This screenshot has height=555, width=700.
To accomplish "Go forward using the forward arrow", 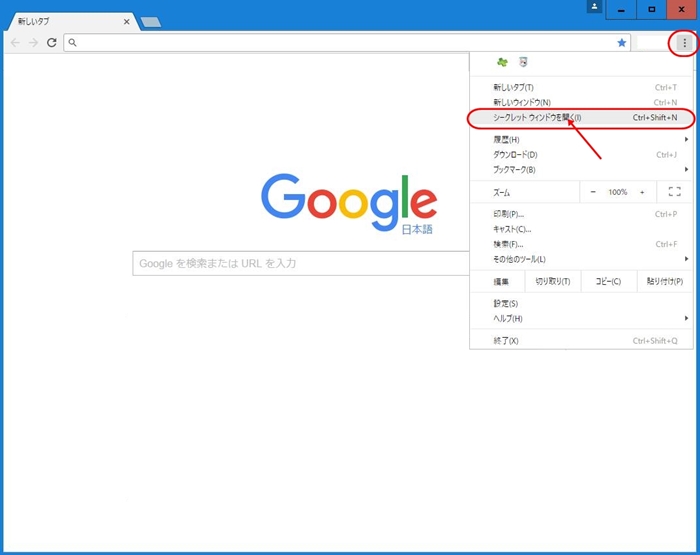I will point(33,42).
